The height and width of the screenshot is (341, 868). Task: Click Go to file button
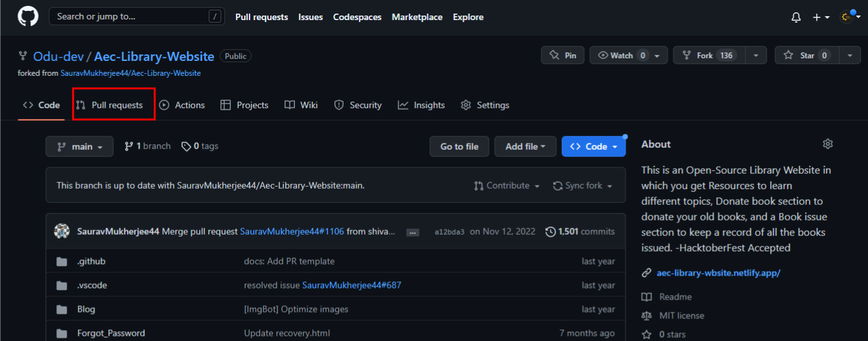(460, 147)
